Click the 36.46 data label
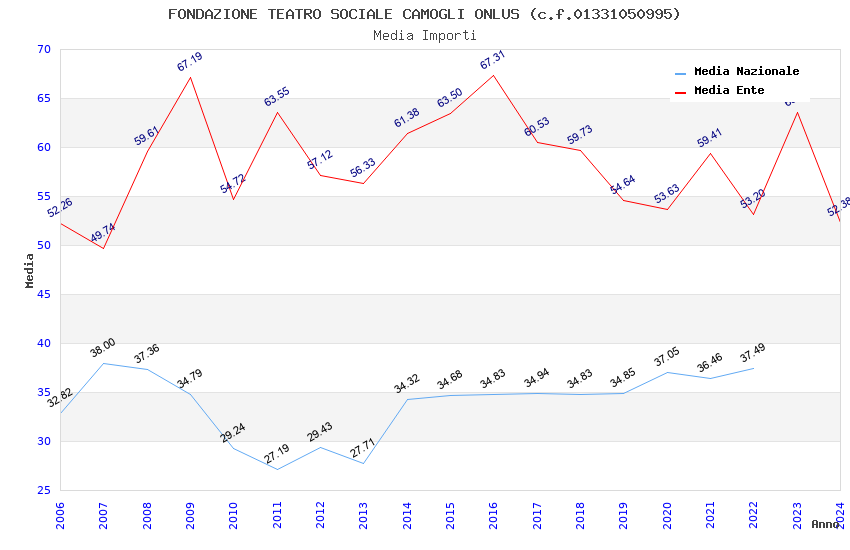 point(710,363)
